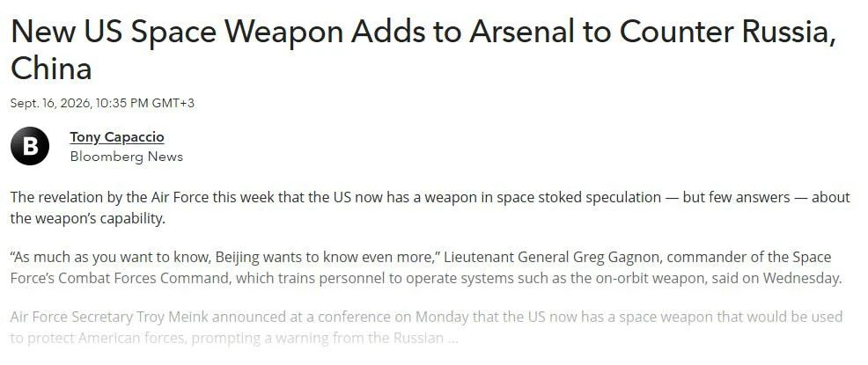868x365 pixels.
Task: Click the article headline about US Space Weapon
Action: point(423,50)
